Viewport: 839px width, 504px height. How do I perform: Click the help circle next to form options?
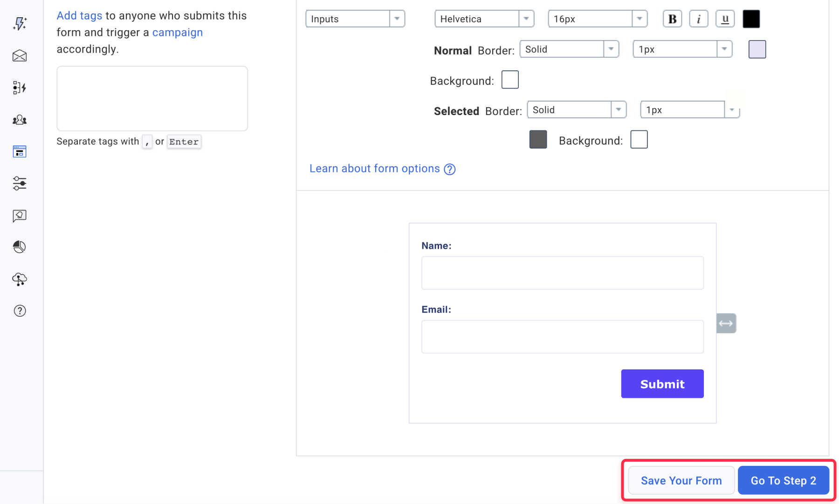pos(450,169)
